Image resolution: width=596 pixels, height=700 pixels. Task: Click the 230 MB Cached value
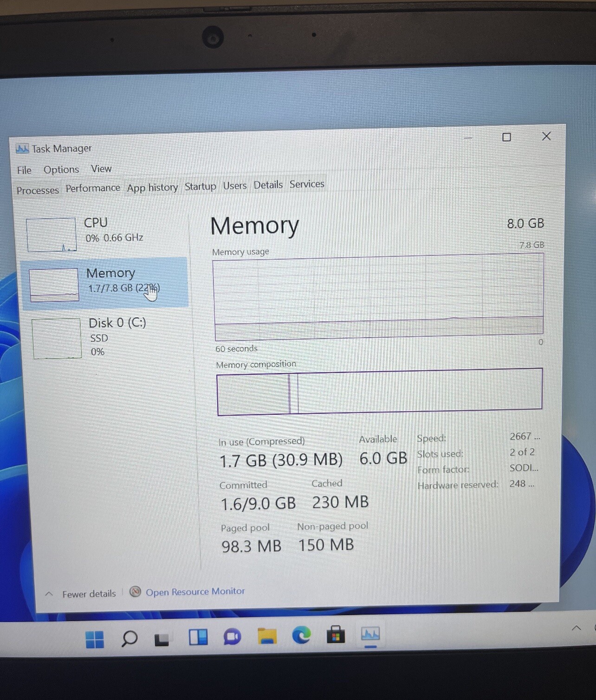[x=340, y=502]
